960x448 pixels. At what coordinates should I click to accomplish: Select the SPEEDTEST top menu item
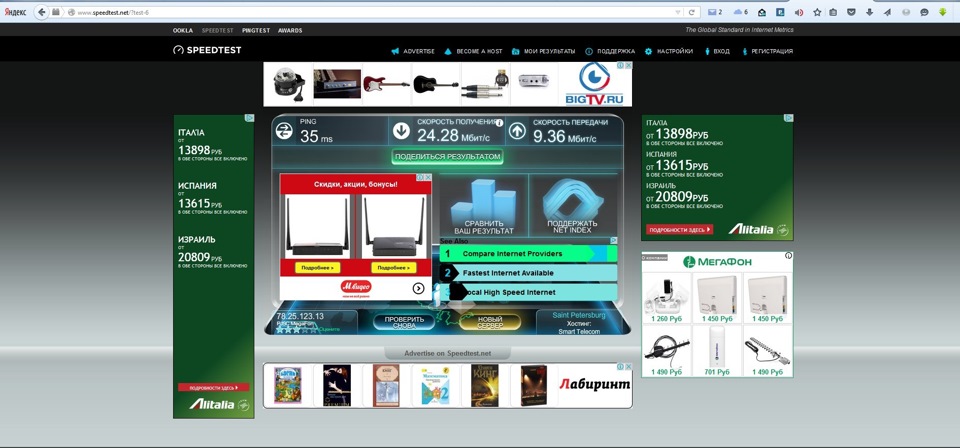[217, 30]
